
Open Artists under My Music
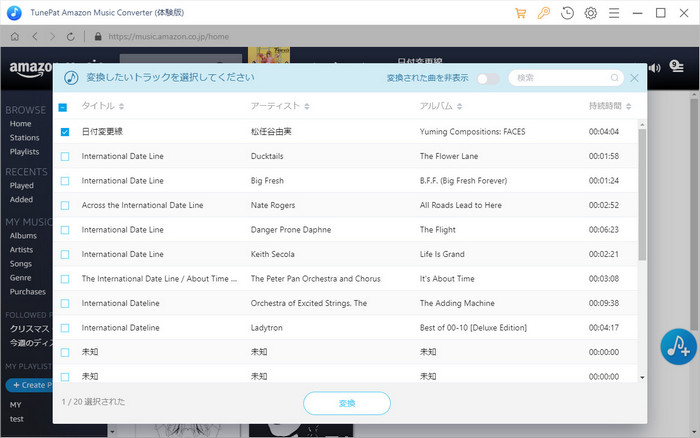click(21, 250)
